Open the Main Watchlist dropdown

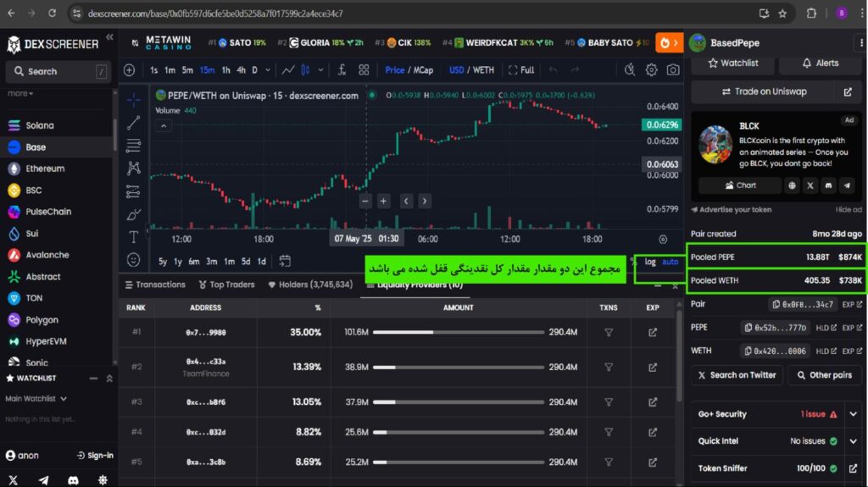[36, 398]
